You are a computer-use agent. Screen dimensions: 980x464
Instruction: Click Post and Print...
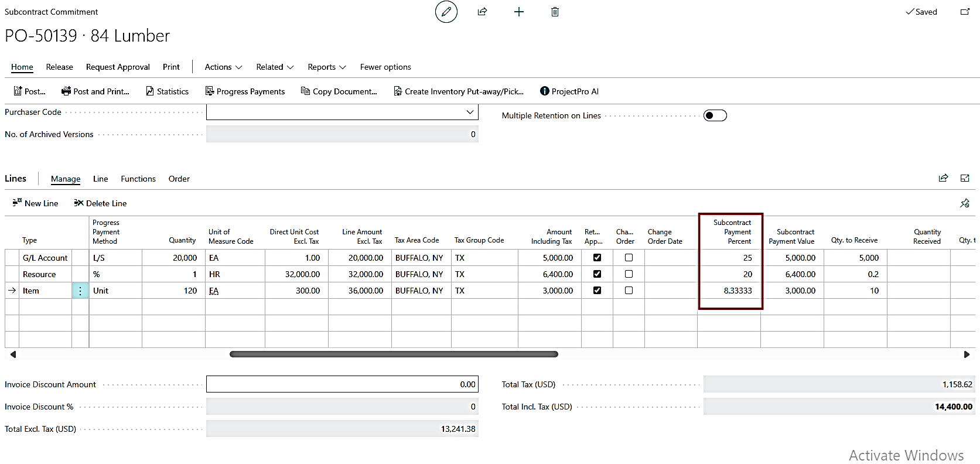point(95,91)
